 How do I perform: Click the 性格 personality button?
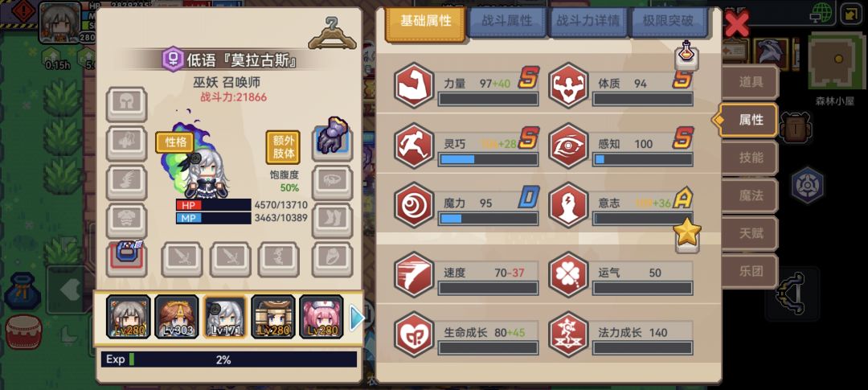175,142
